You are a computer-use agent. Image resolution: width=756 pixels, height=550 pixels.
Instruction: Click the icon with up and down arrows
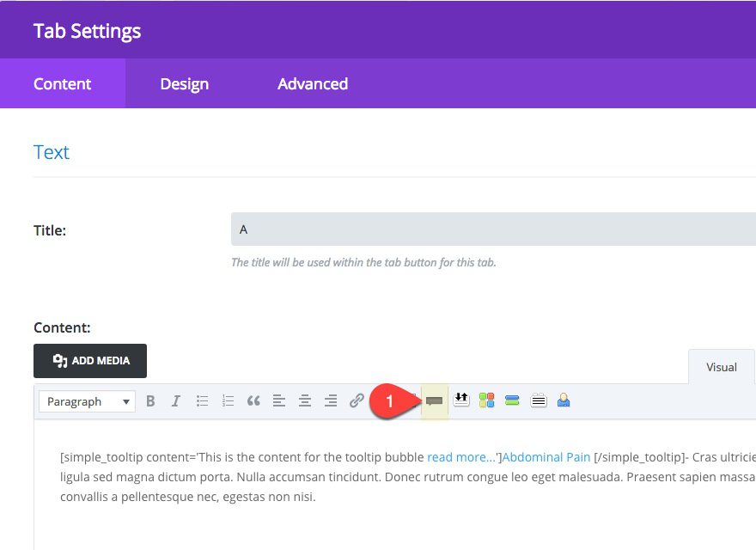pyautogui.click(x=461, y=400)
